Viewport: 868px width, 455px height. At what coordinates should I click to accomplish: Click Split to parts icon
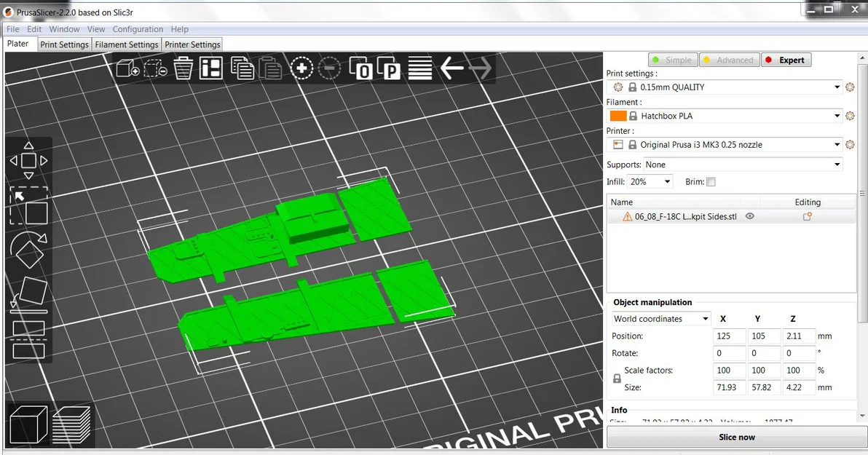(x=389, y=68)
